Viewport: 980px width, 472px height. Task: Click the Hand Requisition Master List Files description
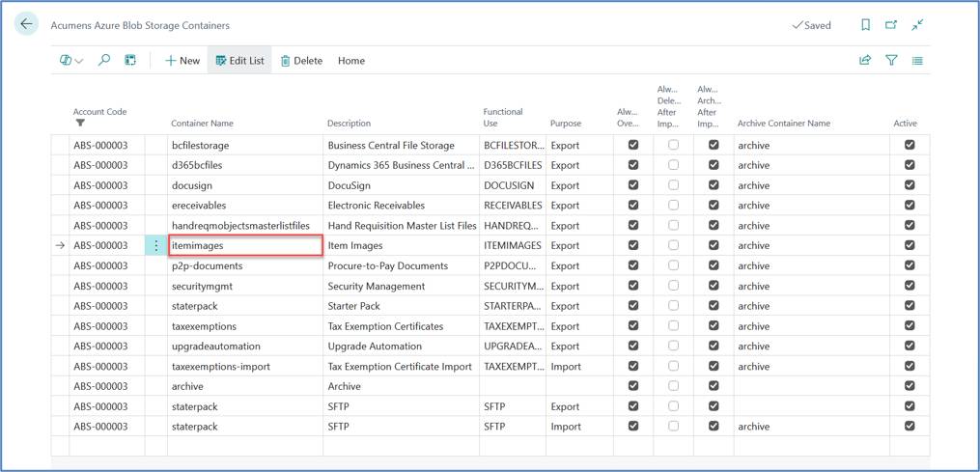pyautogui.click(x=402, y=226)
